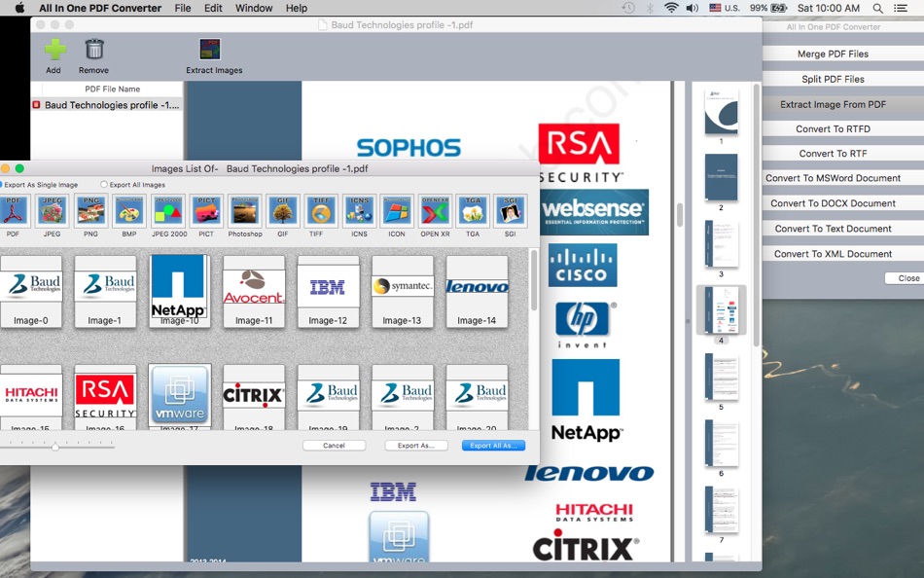Image resolution: width=924 pixels, height=578 pixels.
Task: Select Export All Images radio button
Action: [x=104, y=185]
